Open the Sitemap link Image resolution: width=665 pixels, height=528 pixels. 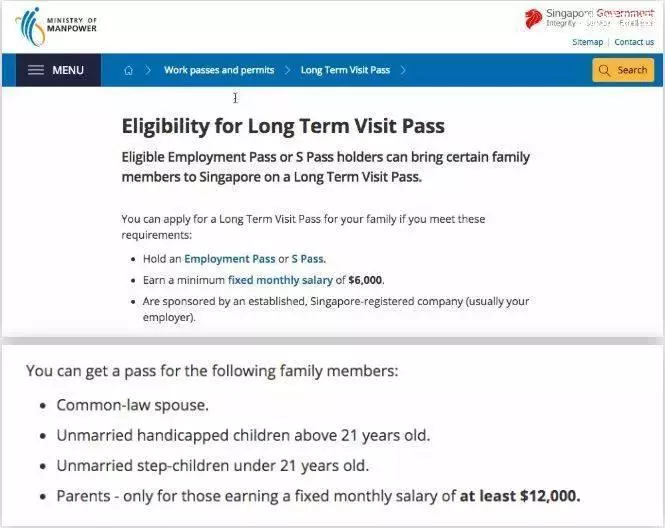point(587,42)
